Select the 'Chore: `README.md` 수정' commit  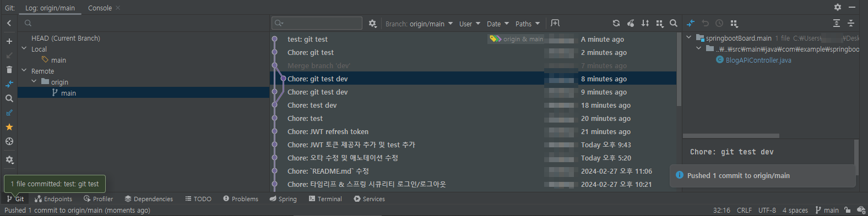pyautogui.click(x=473, y=171)
